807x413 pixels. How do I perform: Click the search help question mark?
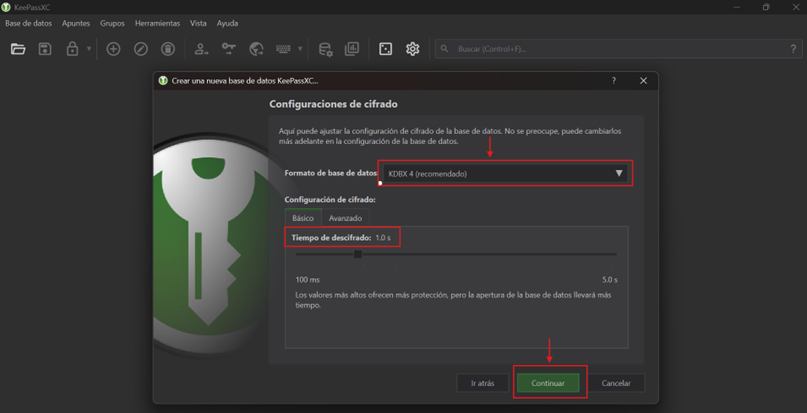tap(793, 49)
